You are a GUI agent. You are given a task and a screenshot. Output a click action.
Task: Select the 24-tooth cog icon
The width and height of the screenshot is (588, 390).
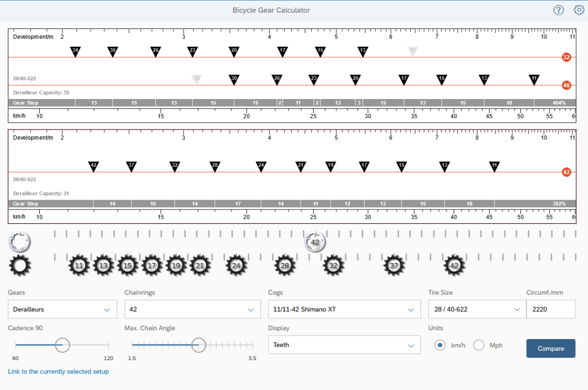pos(236,265)
